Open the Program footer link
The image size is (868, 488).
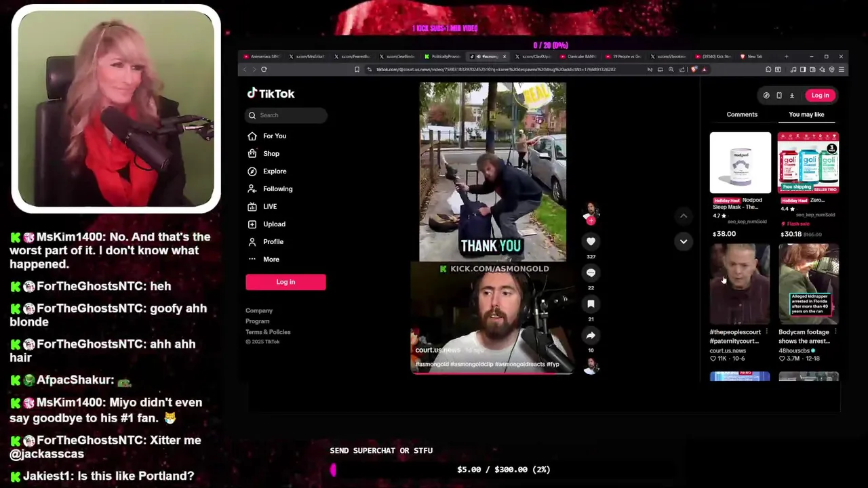click(x=258, y=321)
